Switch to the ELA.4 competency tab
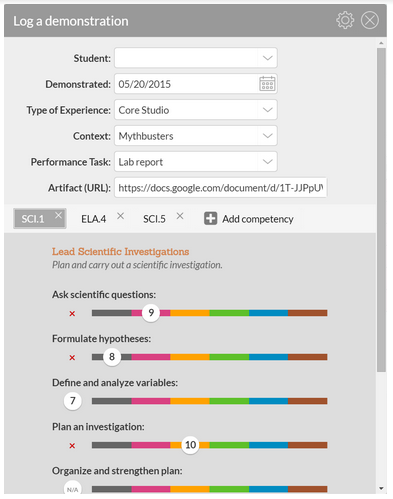 94,219
